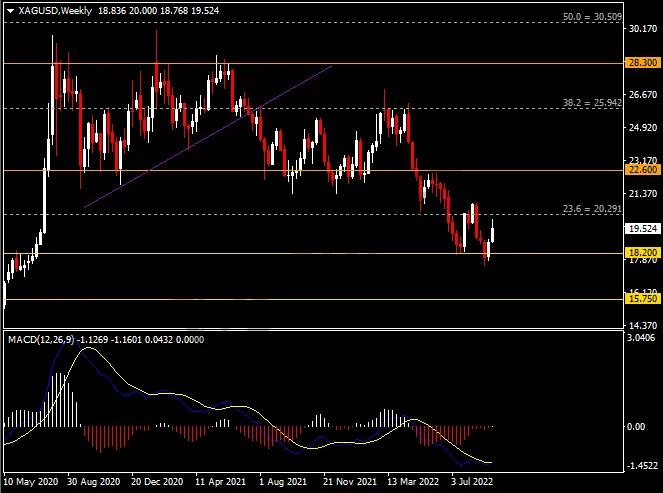Click the 15.750 price level tag
The height and width of the screenshot is (493, 663).
click(639, 299)
